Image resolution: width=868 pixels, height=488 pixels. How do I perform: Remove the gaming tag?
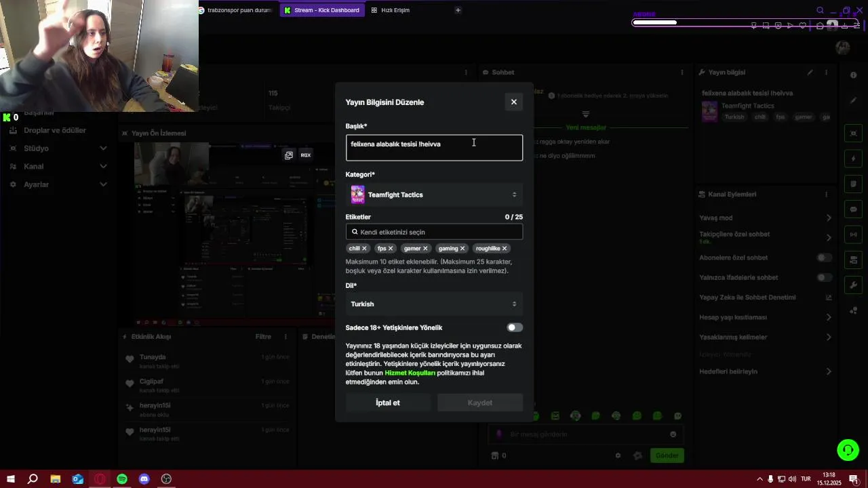click(x=462, y=249)
